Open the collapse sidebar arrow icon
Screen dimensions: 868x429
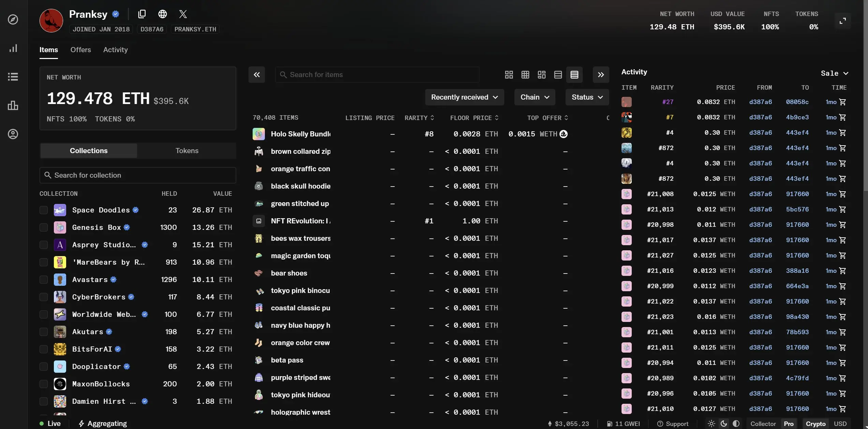[256, 75]
